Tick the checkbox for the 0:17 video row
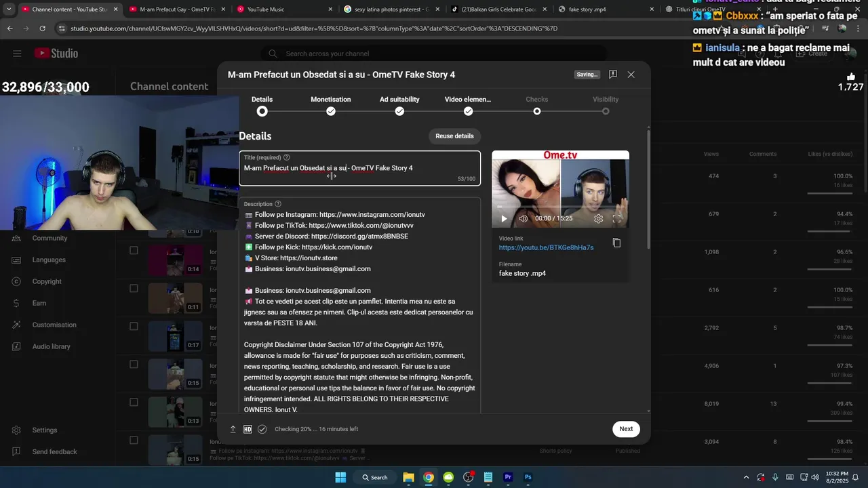The width and height of the screenshot is (868, 488). 134,326
